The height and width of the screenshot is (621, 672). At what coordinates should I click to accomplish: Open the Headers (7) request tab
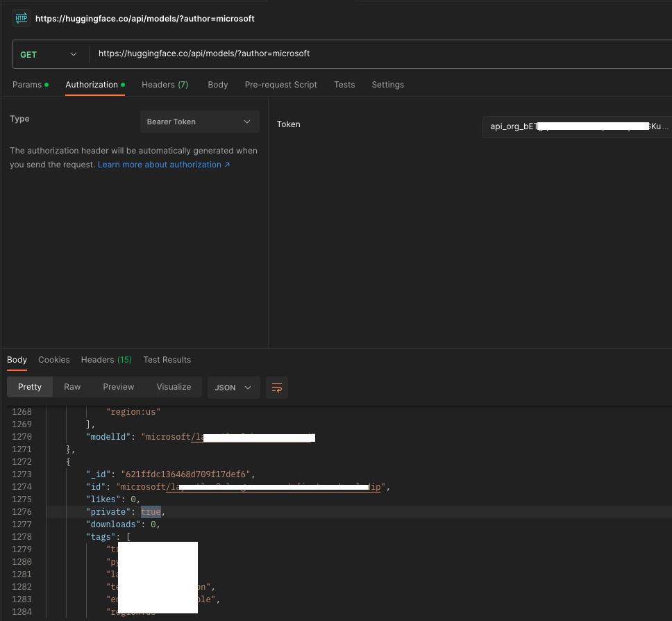tap(165, 84)
